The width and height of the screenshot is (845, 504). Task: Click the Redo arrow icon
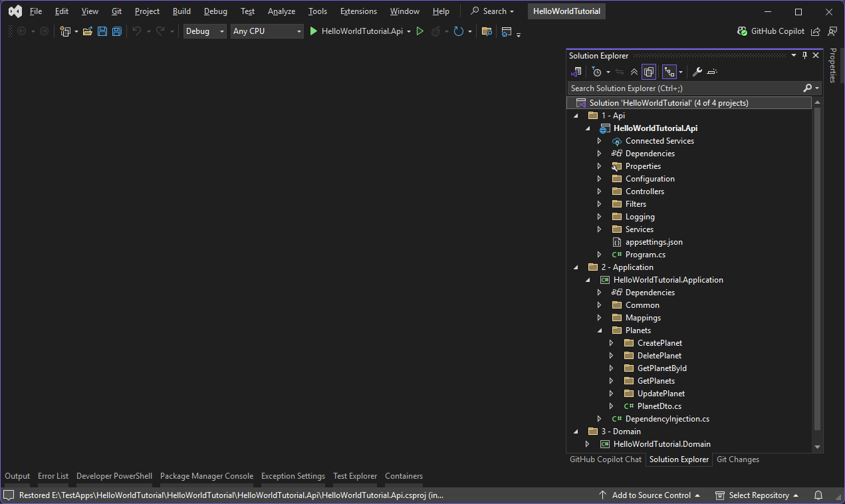160,31
